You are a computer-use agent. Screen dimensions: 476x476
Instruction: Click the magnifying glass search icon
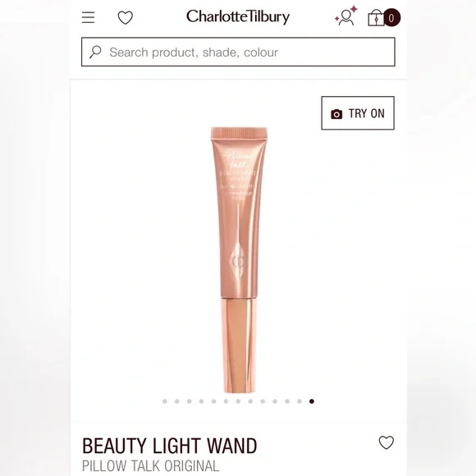click(x=95, y=52)
